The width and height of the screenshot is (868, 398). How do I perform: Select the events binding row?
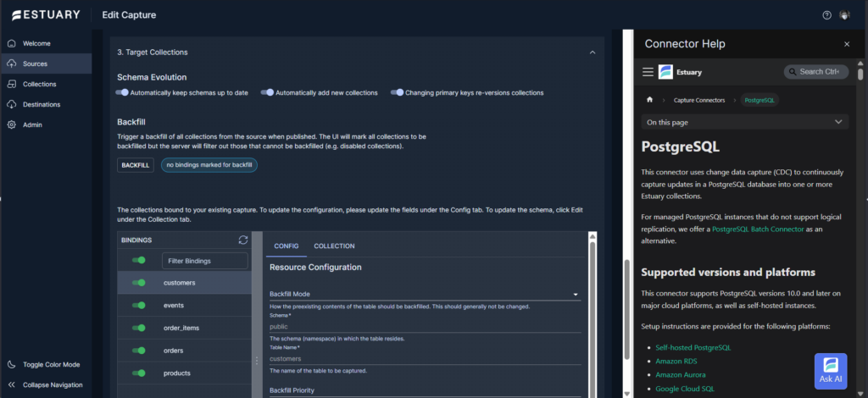pyautogui.click(x=184, y=305)
